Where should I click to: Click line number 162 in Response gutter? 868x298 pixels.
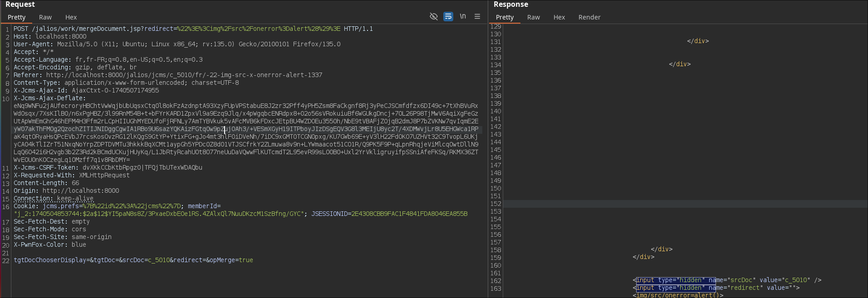tap(496, 280)
